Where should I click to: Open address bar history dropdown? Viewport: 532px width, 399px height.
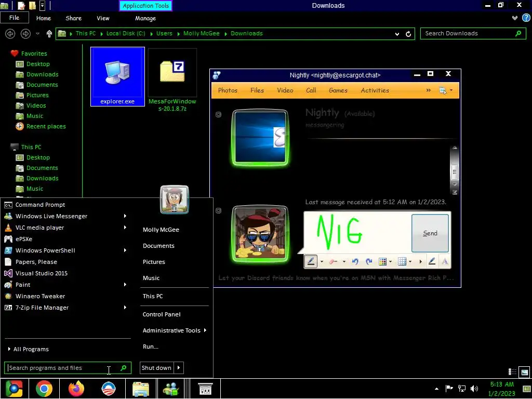[397, 34]
